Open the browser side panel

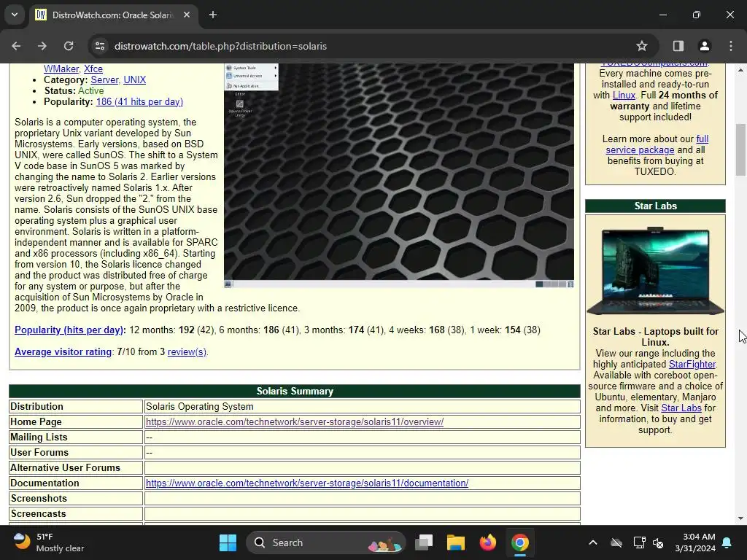(x=678, y=46)
